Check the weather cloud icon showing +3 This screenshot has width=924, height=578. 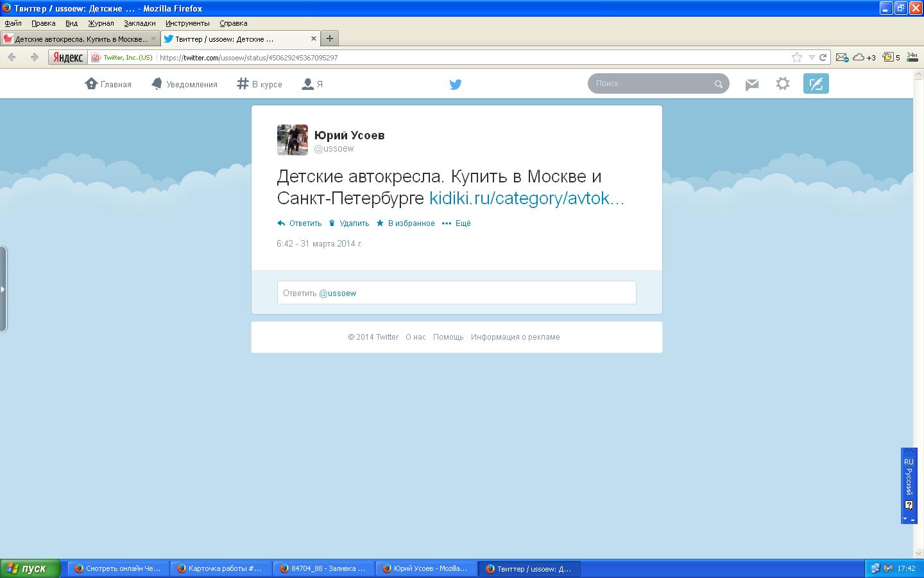point(864,57)
